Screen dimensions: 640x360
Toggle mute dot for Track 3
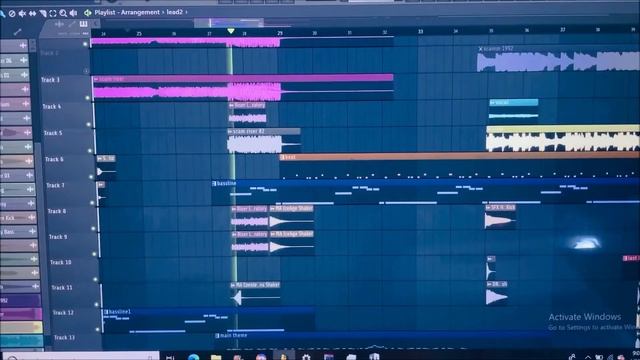[87, 98]
